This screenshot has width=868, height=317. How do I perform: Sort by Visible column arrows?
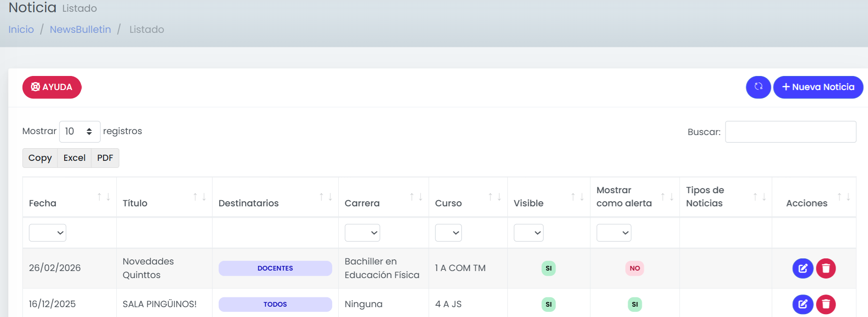tap(577, 197)
